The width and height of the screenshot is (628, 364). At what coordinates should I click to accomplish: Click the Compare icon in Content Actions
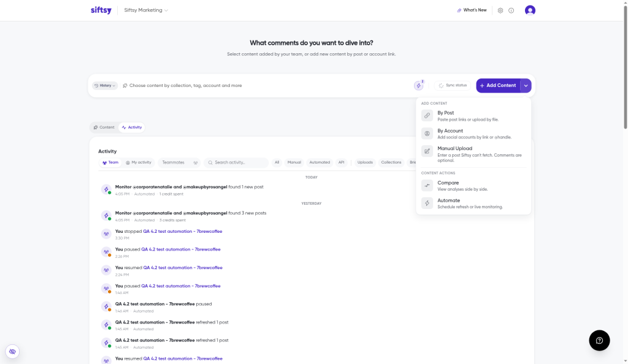427,186
